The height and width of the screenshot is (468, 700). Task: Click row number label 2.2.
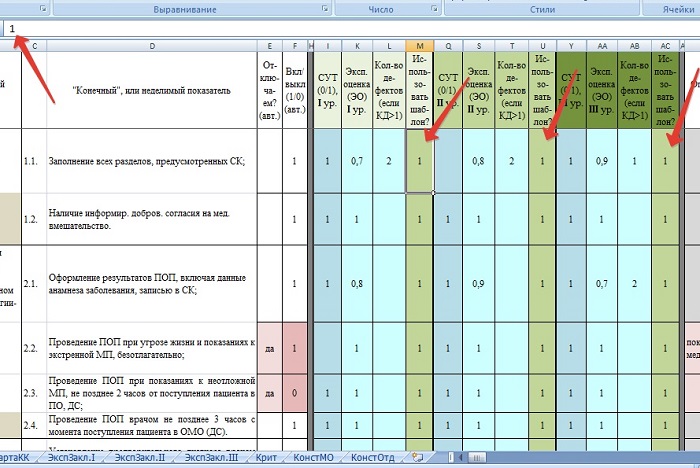[34, 348]
